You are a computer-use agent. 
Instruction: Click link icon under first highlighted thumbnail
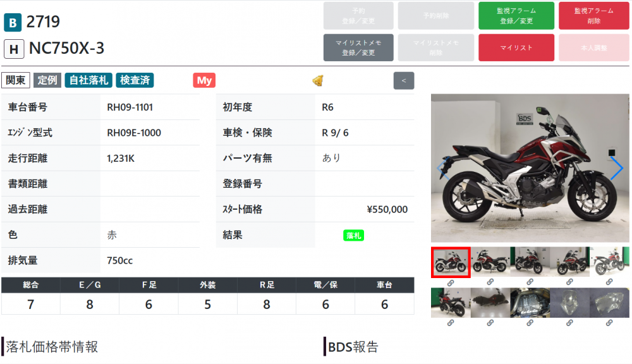[451, 282]
